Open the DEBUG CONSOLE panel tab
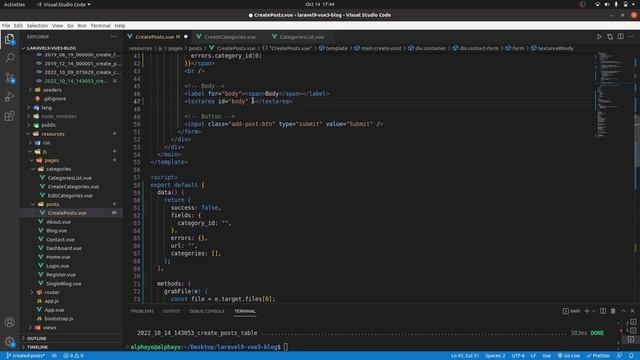This screenshot has height=360, width=640. (207, 311)
